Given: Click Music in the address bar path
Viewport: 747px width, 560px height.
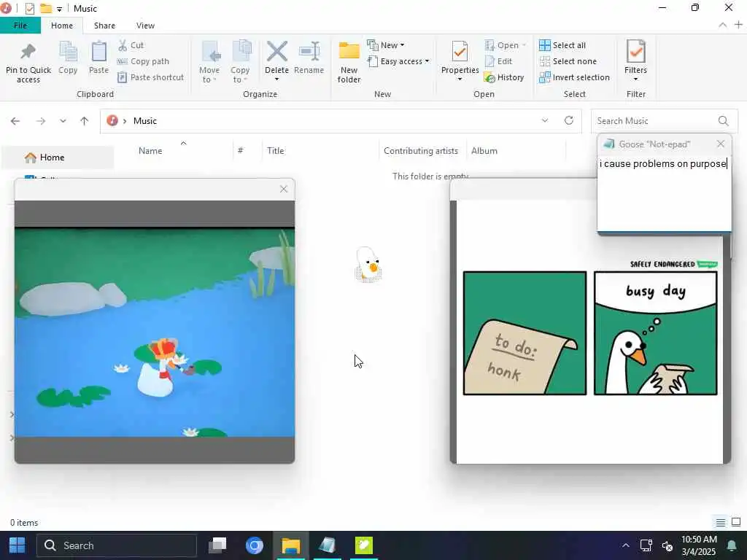Looking at the screenshot, I should [145, 121].
